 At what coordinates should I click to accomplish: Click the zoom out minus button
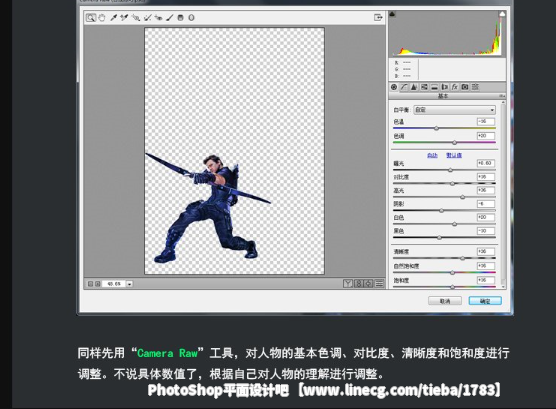point(90,284)
